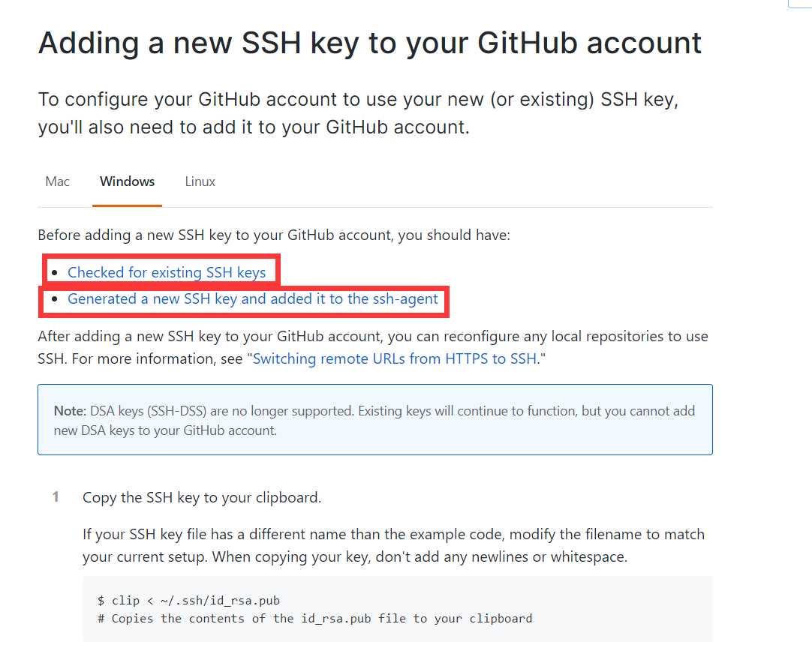Click the bold "Note:" label
The height and width of the screenshot is (651, 812).
point(71,411)
